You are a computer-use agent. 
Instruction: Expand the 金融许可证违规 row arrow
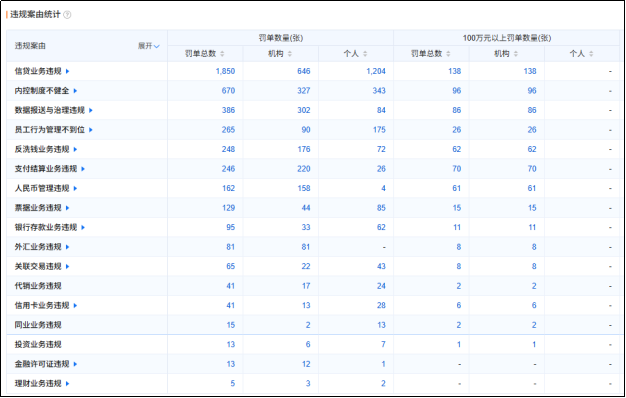[75, 364]
